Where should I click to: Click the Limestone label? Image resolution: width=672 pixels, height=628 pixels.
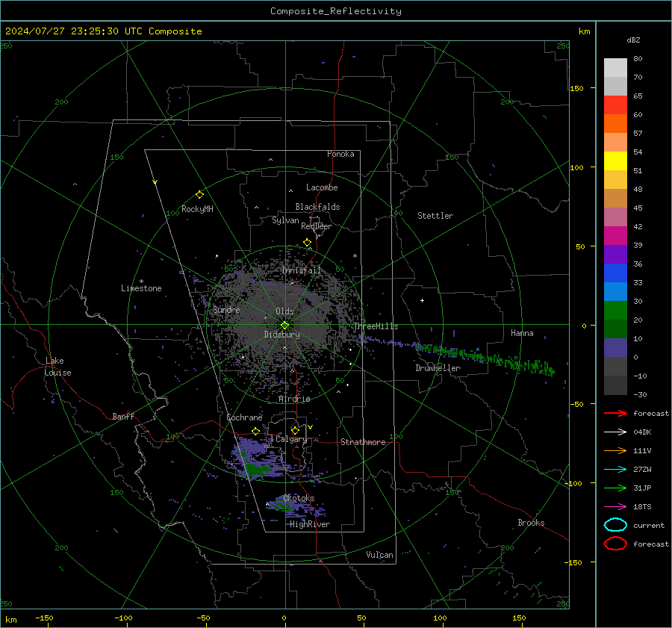(x=141, y=288)
